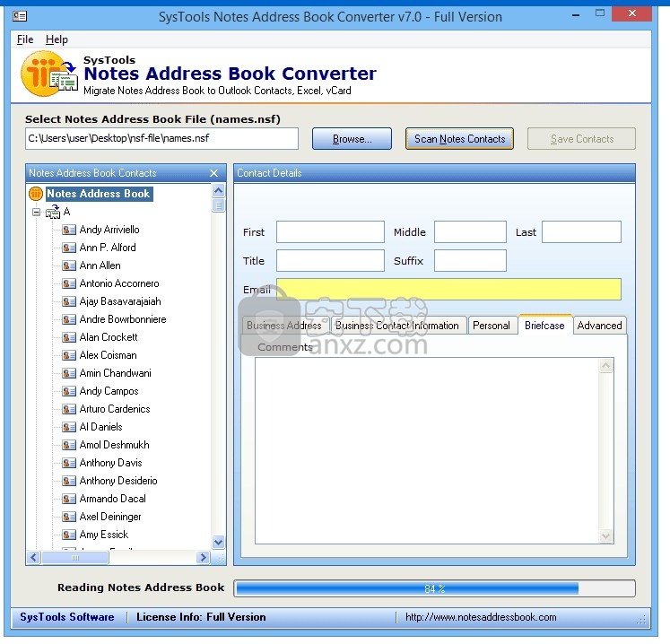Open the File menu
This screenshot has width=670, height=644.
tap(25, 39)
